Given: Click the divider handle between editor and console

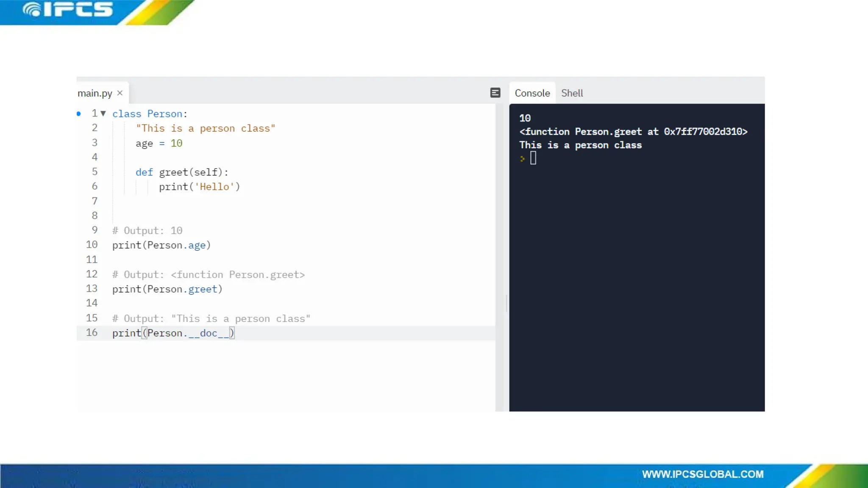Looking at the screenshot, I should (506, 302).
